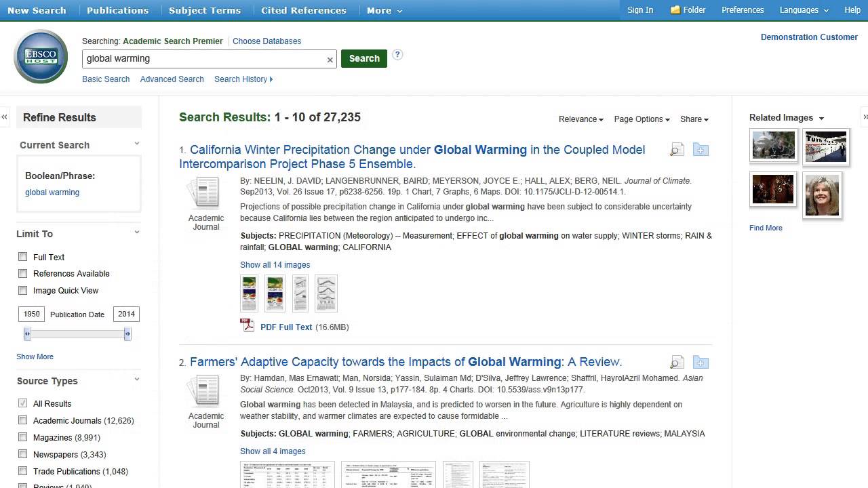Open the 'global warming' current search link
The image size is (868, 488).
tap(52, 192)
